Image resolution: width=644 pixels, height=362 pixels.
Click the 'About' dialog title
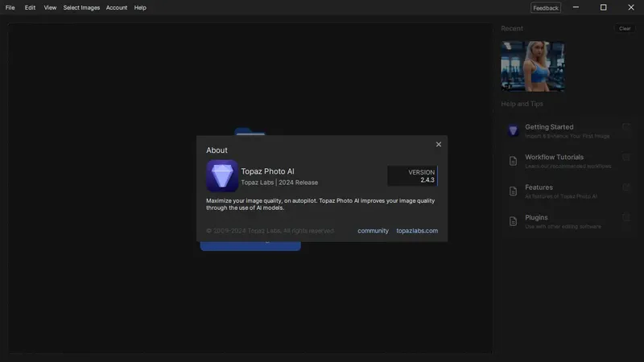coord(217,150)
